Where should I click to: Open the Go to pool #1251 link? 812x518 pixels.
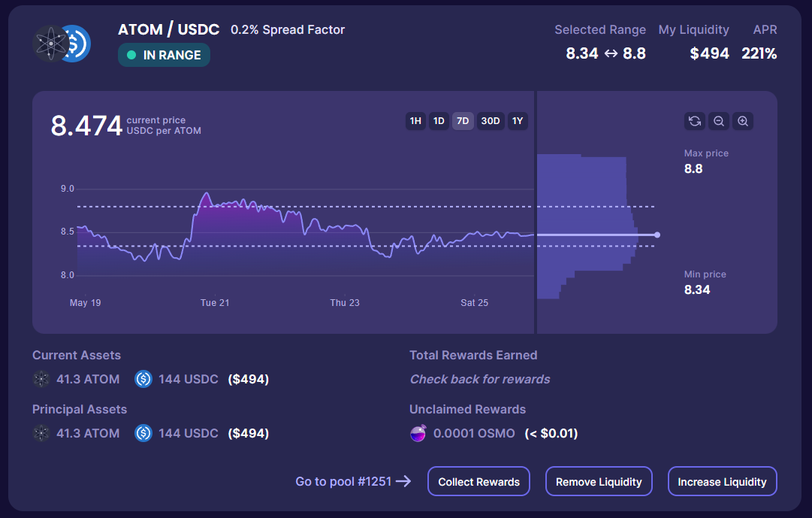click(353, 481)
